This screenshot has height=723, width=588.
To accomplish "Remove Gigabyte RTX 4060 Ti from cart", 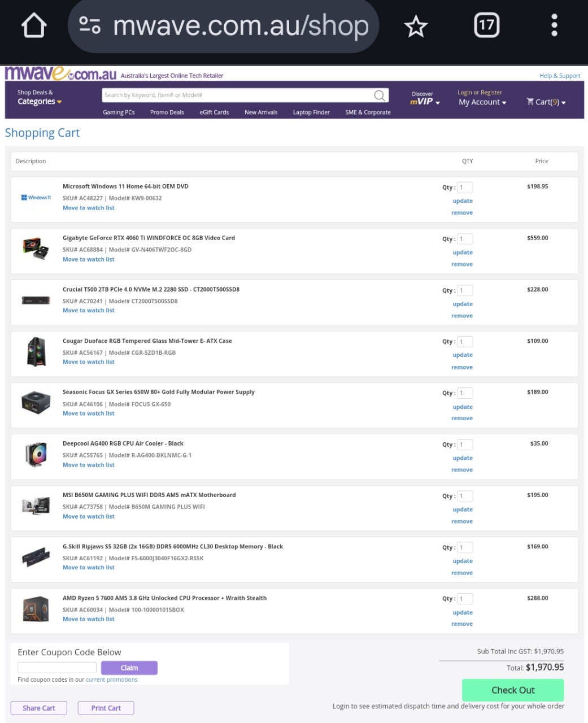I will [462, 264].
